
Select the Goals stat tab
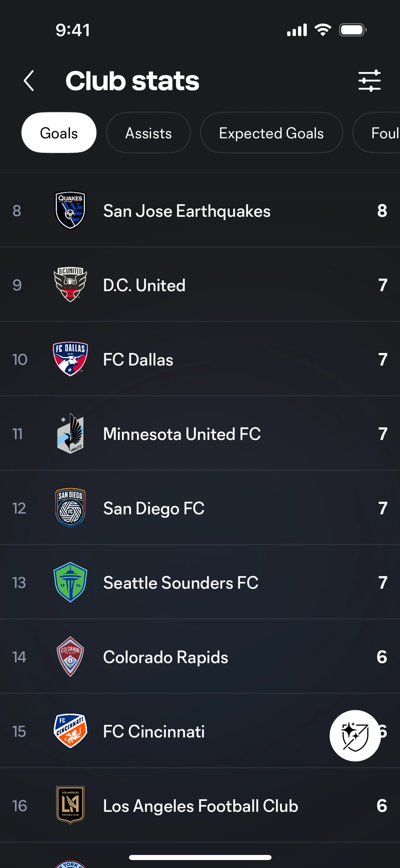tap(59, 133)
